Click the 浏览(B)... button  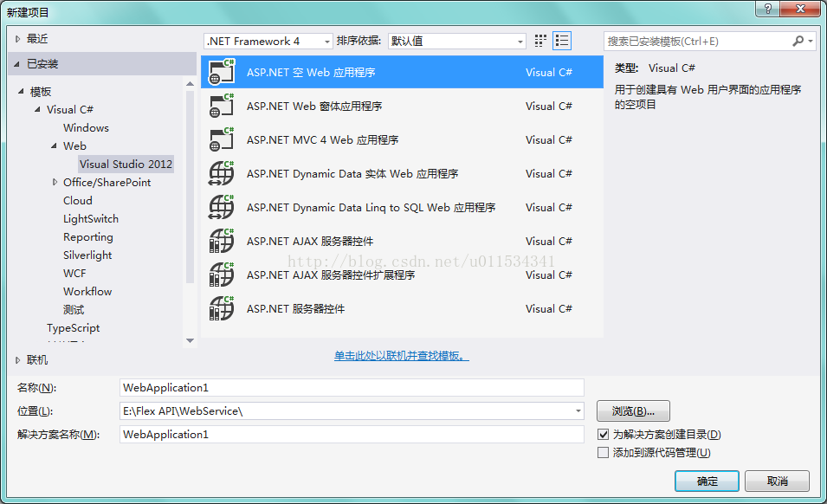coord(633,410)
